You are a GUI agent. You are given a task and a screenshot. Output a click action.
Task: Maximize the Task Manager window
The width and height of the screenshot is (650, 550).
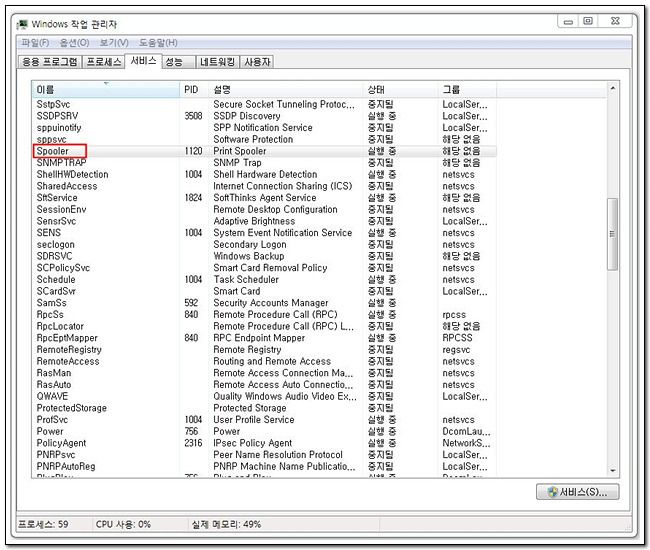pyautogui.click(x=588, y=22)
